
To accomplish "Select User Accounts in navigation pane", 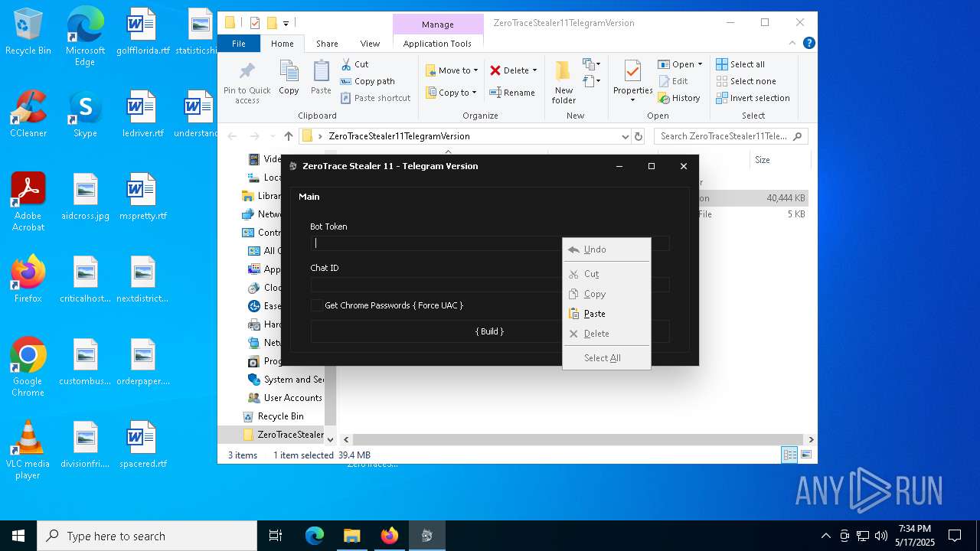I will click(285, 398).
